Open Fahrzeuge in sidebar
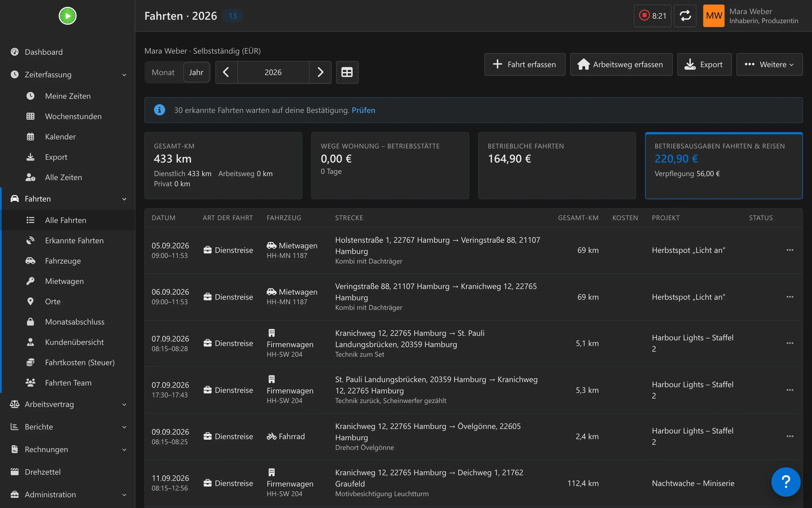The width and height of the screenshot is (812, 508). pos(68,261)
